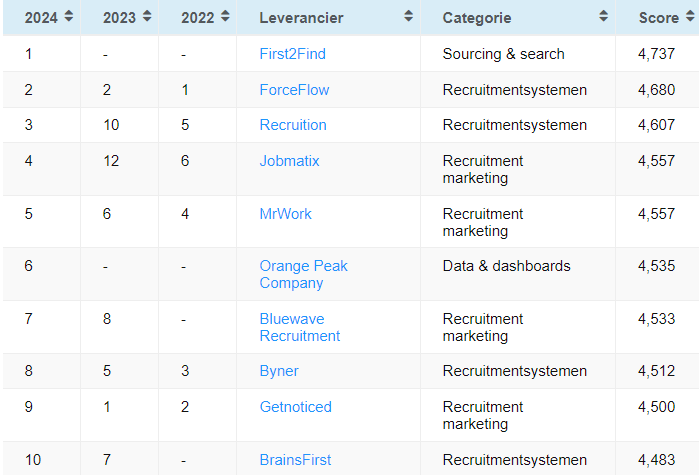The image size is (699, 475).
Task: Click the Sourcing & search category cell
Action: [503, 54]
